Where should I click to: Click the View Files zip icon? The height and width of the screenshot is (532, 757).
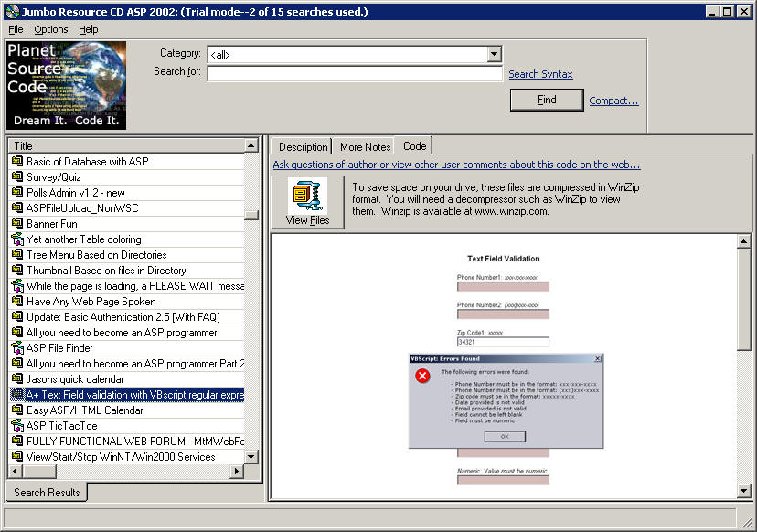coord(307,197)
